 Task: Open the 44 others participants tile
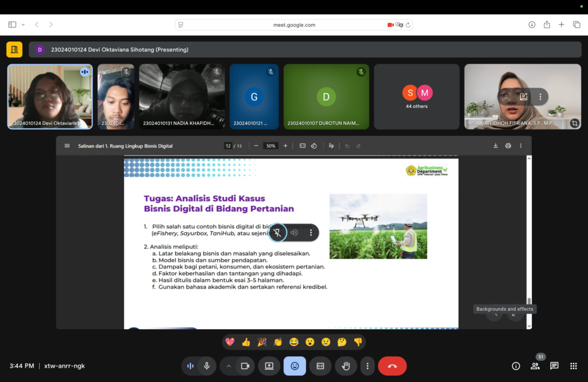(417, 96)
